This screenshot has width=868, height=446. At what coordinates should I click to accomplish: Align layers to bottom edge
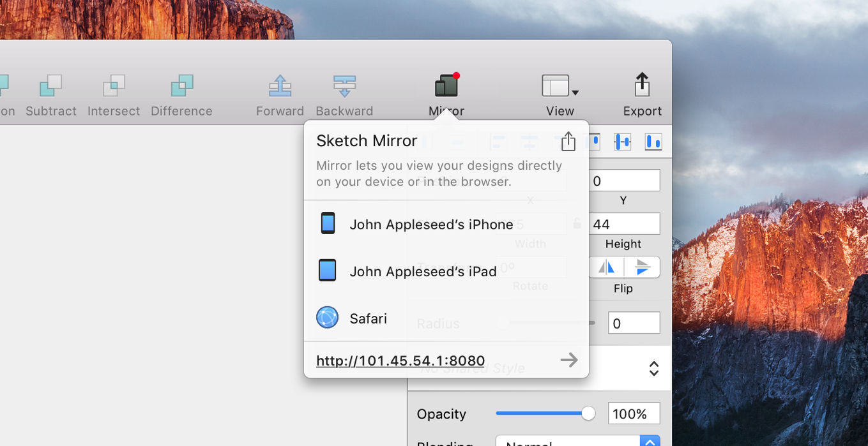[653, 142]
